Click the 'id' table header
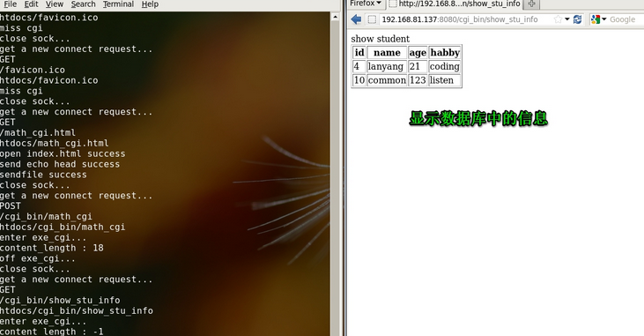This screenshot has width=644, height=336. tap(359, 53)
